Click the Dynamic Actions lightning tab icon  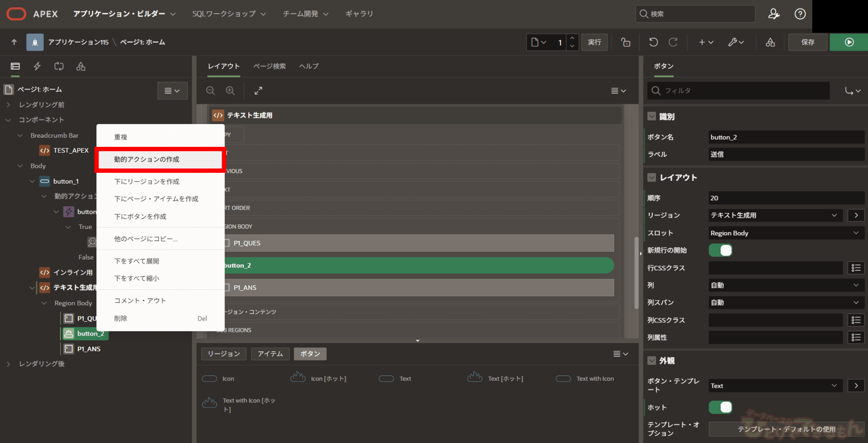[37, 66]
